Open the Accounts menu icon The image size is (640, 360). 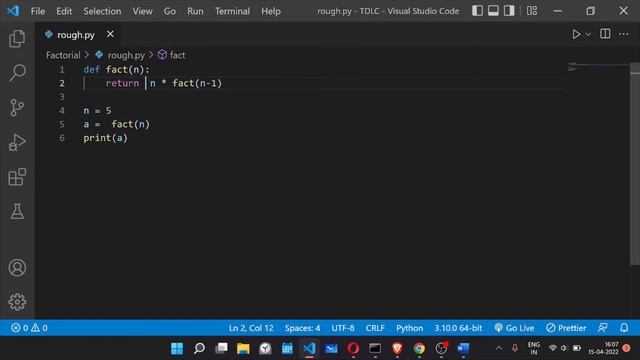pos(17,268)
